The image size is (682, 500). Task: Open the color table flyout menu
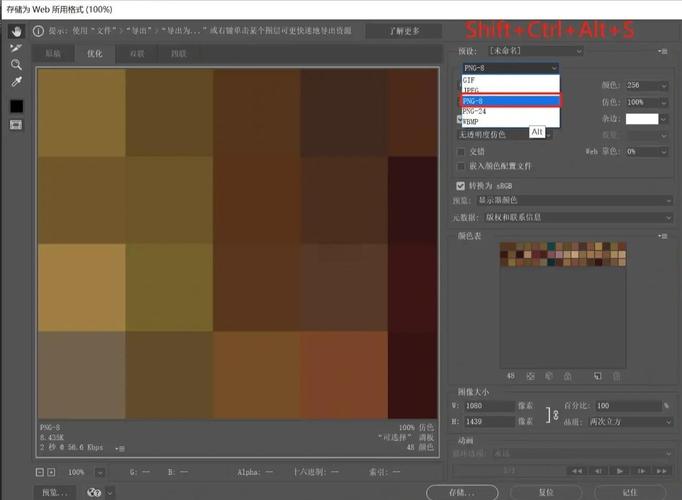[x=662, y=236]
